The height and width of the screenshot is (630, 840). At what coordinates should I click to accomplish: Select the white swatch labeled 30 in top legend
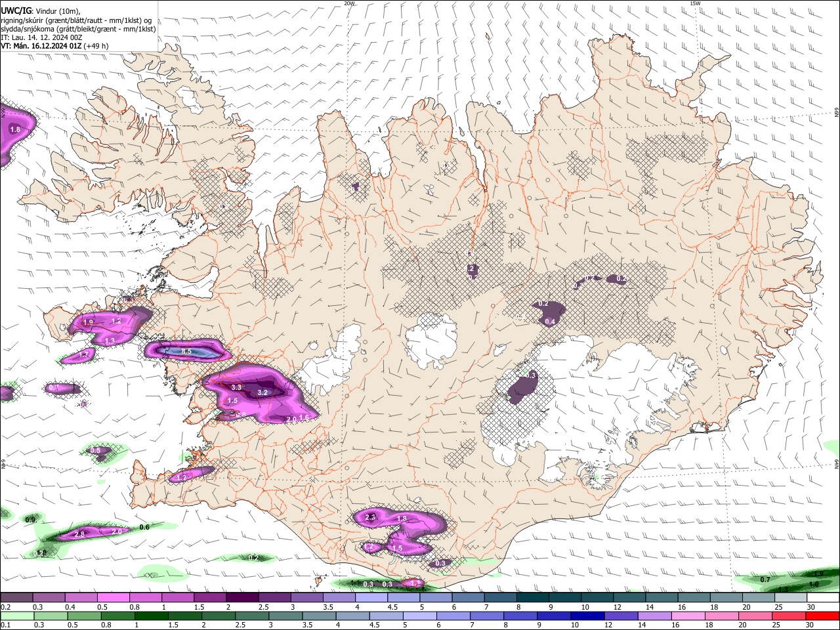pyautogui.click(x=824, y=597)
